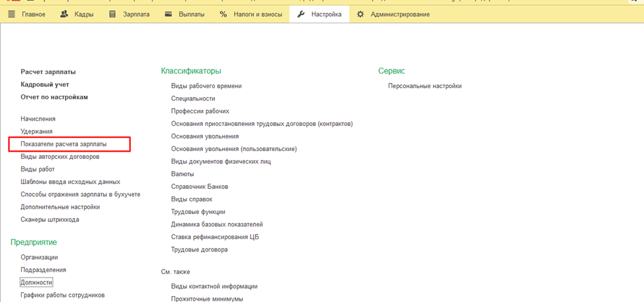This screenshot has height=302, width=644.
Task: Open the Начисления list
Action: coord(38,119)
